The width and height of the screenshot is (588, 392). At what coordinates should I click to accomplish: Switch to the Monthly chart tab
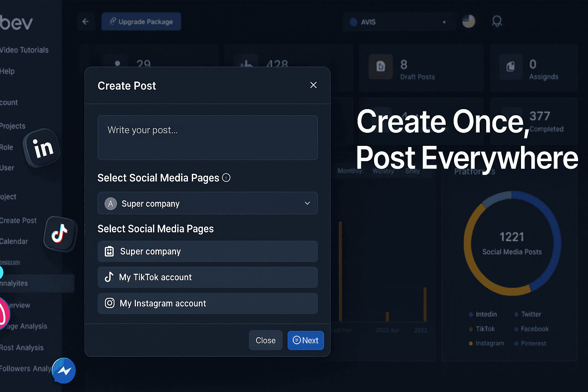click(x=350, y=171)
